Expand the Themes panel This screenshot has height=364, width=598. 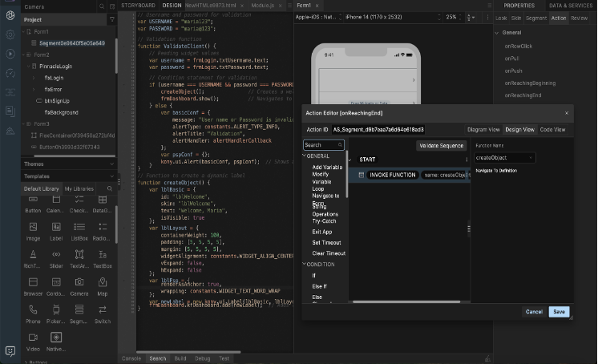34,164
